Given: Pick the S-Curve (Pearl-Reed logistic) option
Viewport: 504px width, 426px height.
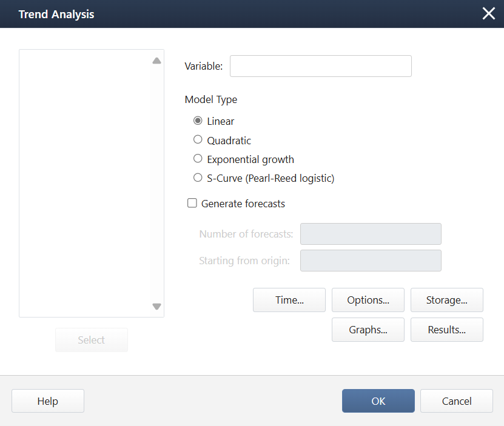Looking at the screenshot, I should point(198,178).
